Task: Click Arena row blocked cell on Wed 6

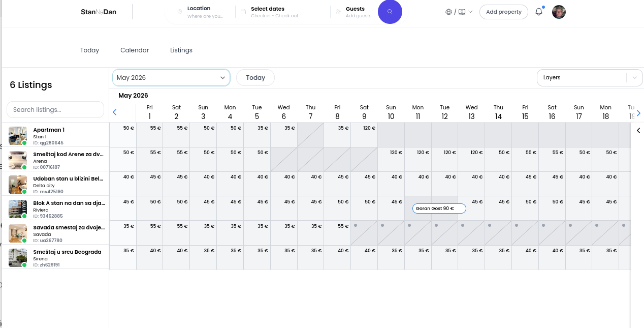Action: [x=283, y=159]
